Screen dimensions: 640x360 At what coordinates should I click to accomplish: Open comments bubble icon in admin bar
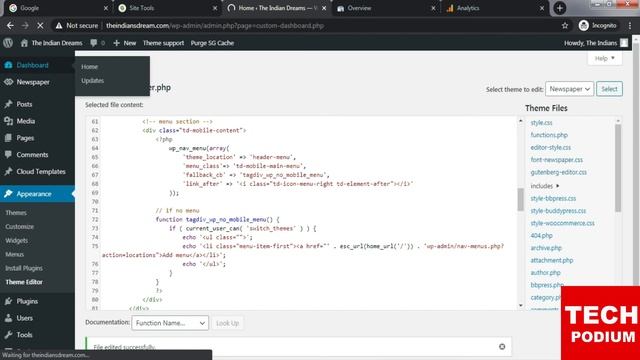click(x=93, y=43)
